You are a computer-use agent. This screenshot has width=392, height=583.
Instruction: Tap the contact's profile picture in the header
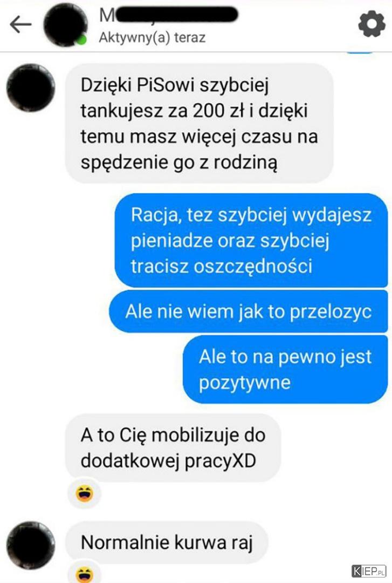pyautogui.click(x=65, y=24)
